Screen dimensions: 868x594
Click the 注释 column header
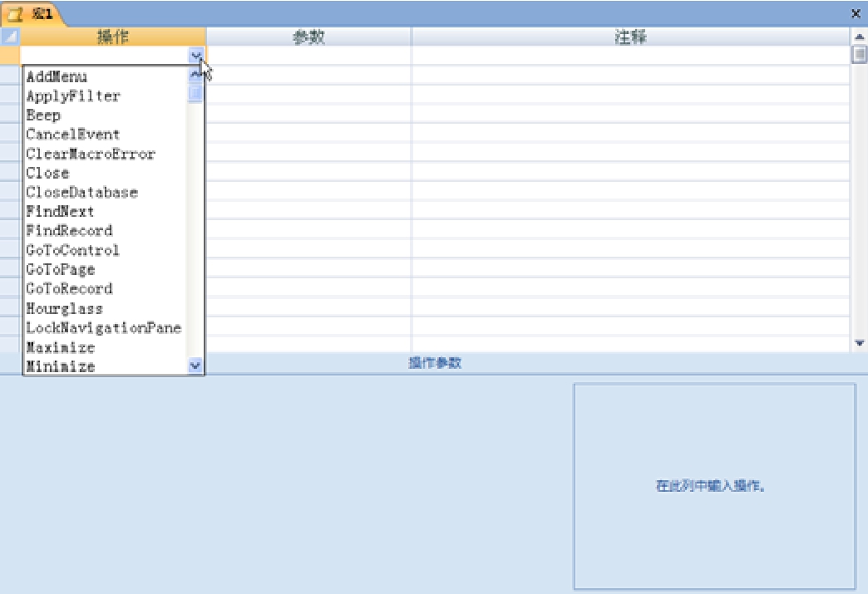click(x=630, y=37)
